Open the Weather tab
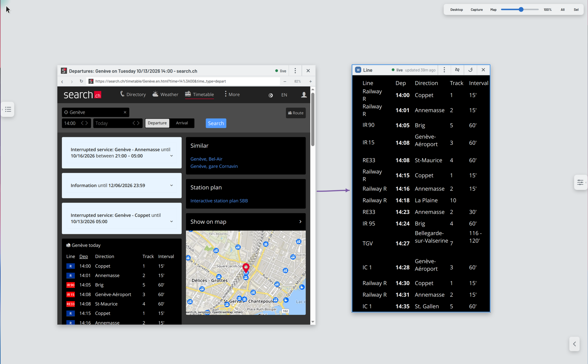The image size is (588, 364). pos(165,94)
